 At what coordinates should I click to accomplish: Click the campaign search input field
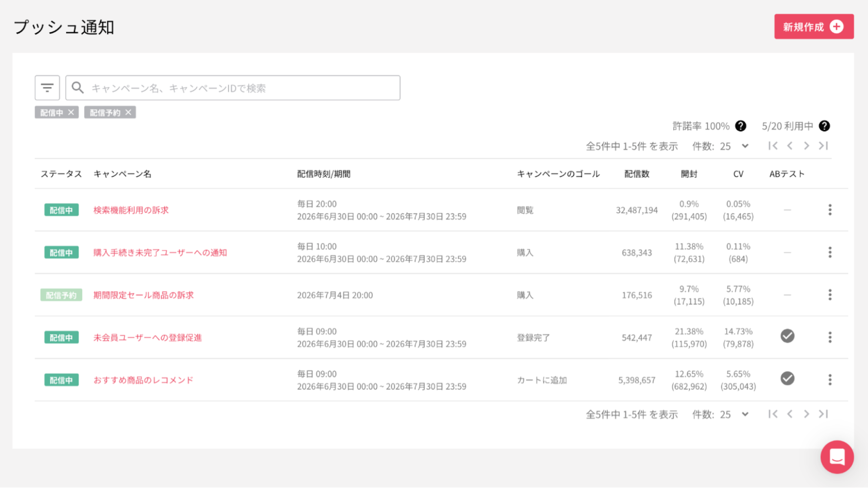click(x=233, y=88)
